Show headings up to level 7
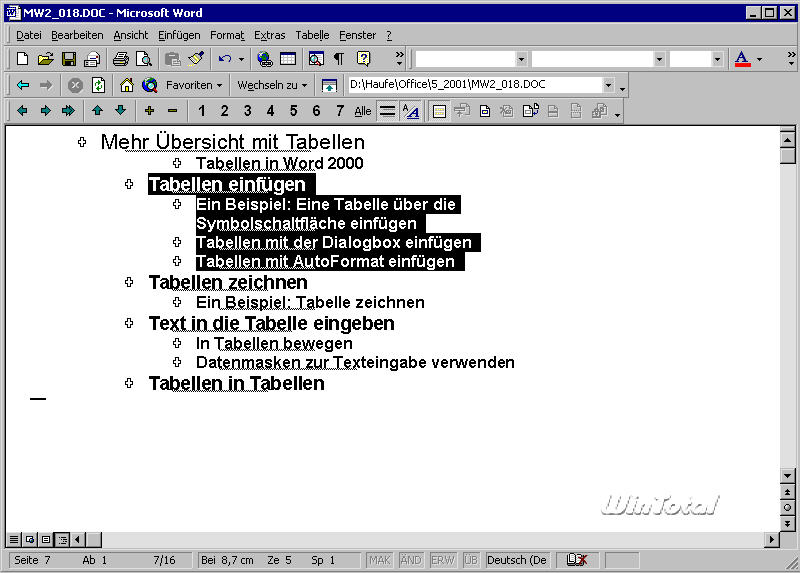The width and height of the screenshot is (800, 573). pyautogui.click(x=340, y=111)
